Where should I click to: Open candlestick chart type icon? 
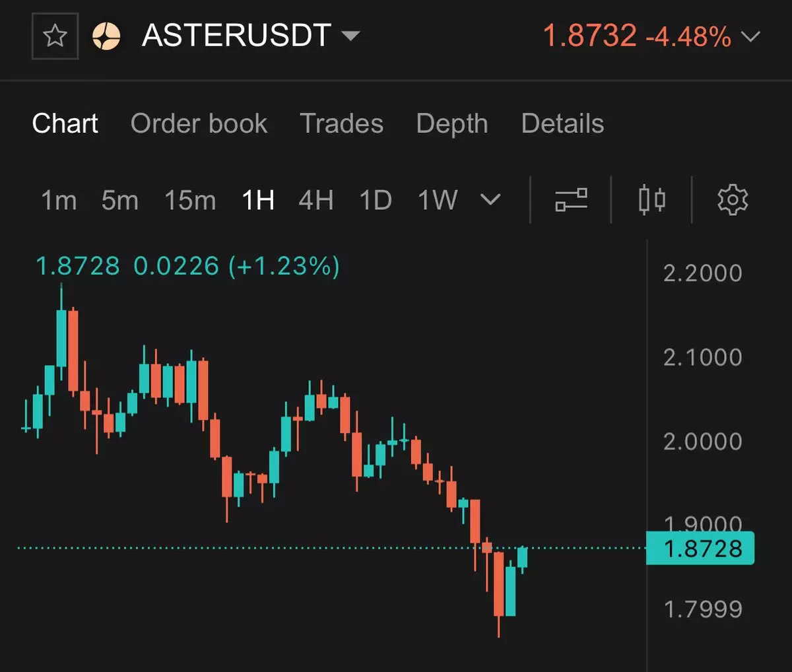pyautogui.click(x=651, y=199)
